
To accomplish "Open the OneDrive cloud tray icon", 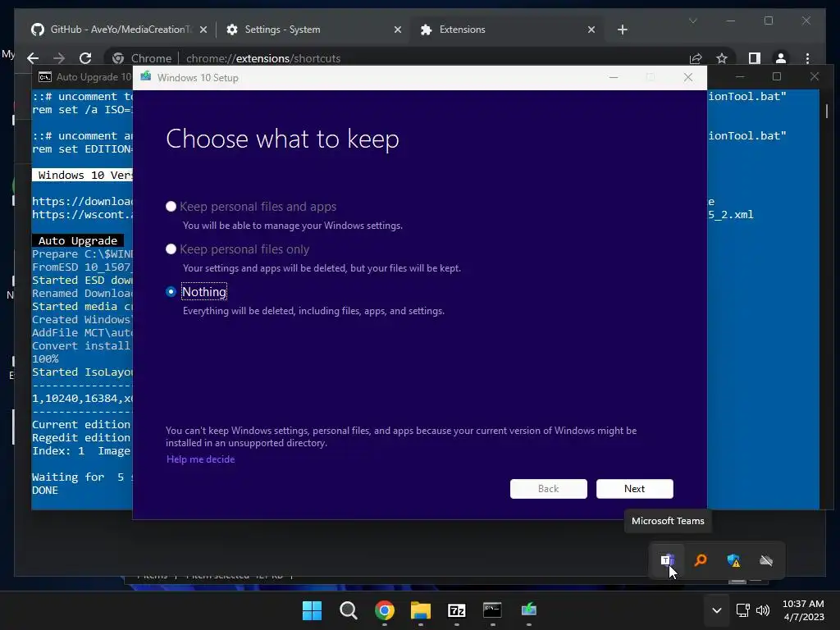I will (766, 560).
